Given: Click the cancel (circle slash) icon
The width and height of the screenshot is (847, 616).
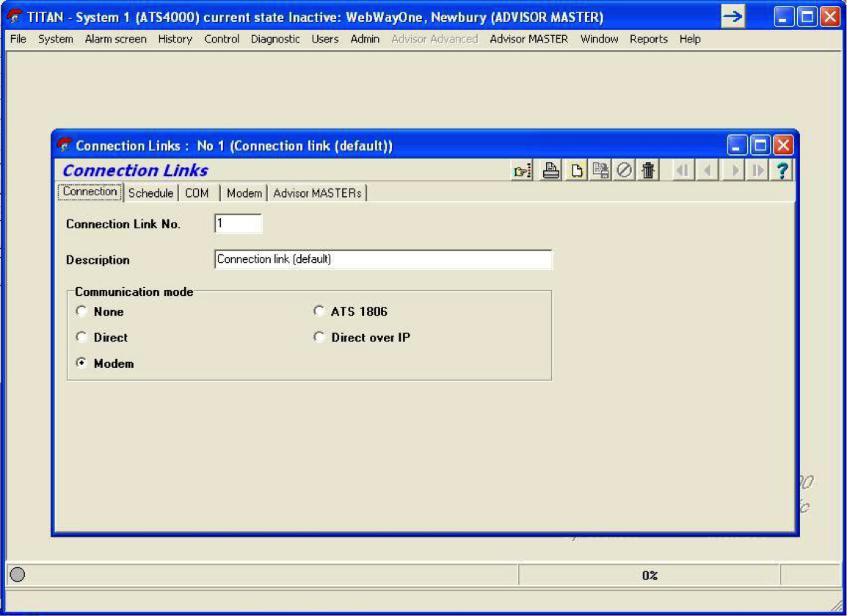Looking at the screenshot, I should click(624, 171).
